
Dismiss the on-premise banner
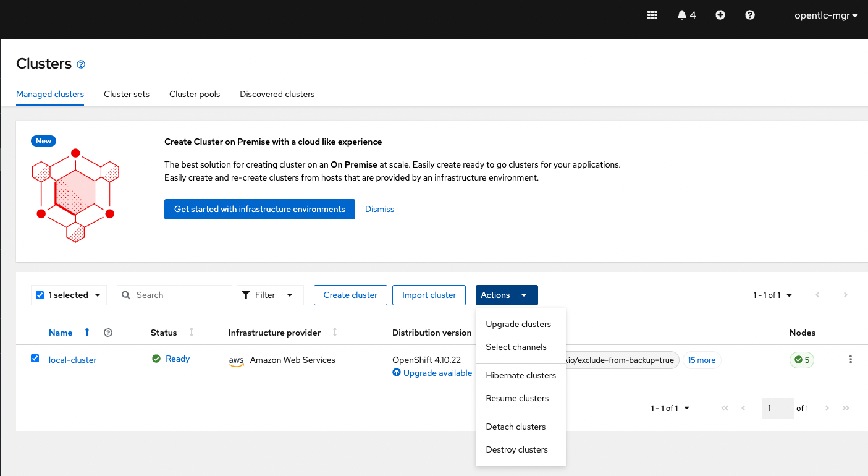click(379, 209)
